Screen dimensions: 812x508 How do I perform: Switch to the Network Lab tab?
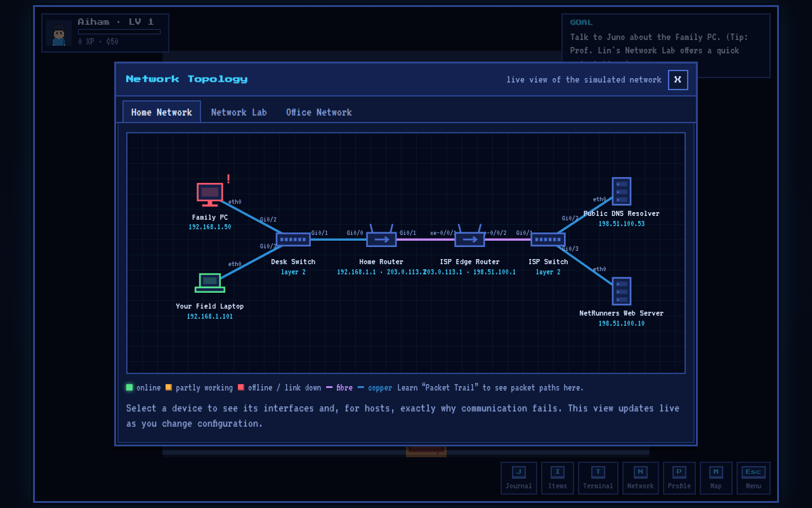(x=239, y=112)
